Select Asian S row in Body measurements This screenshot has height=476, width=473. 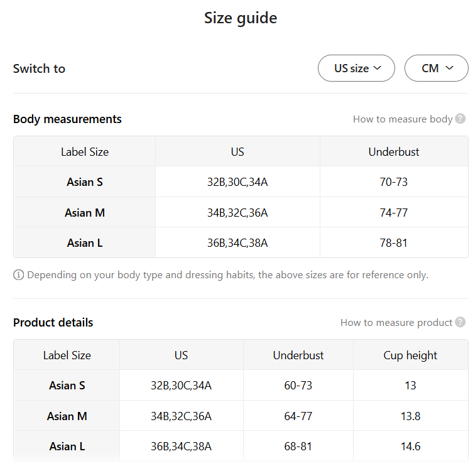pyautogui.click(x=85, y=182)
